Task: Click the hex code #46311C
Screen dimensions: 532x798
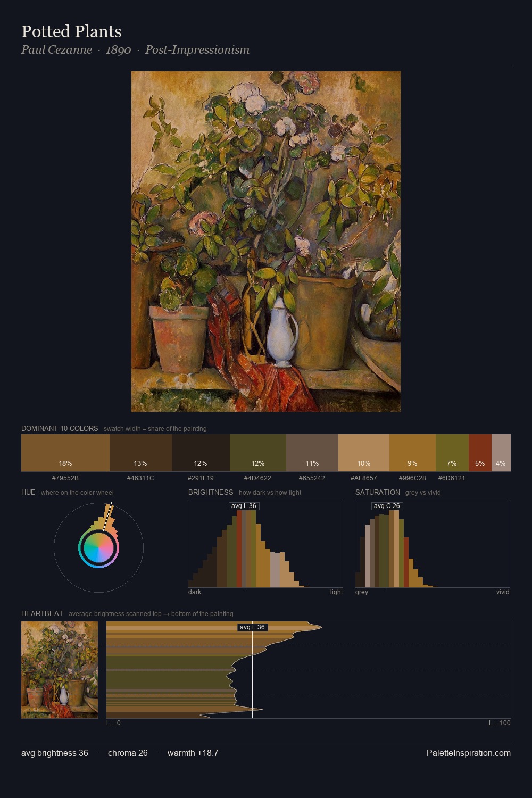Action: (140, 478)
